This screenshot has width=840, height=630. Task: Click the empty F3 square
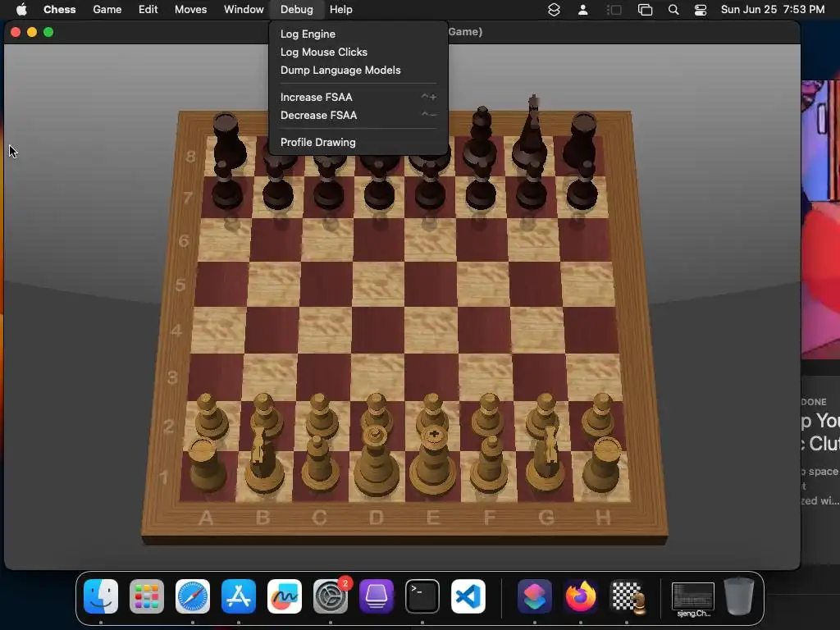pyautogui.click(x=486, y=377)
